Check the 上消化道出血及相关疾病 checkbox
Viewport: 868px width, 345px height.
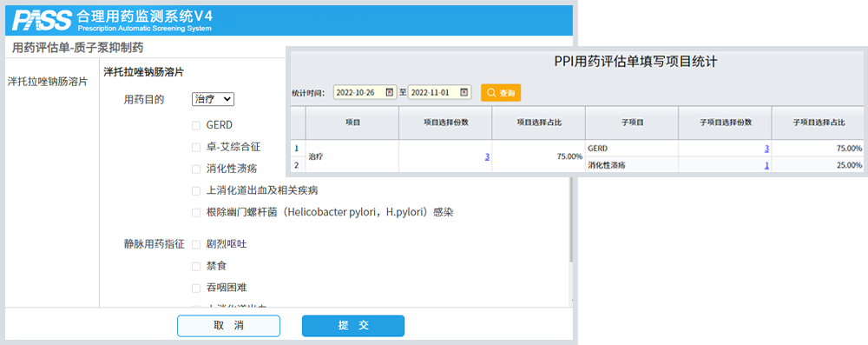click(x=196, y=191)
